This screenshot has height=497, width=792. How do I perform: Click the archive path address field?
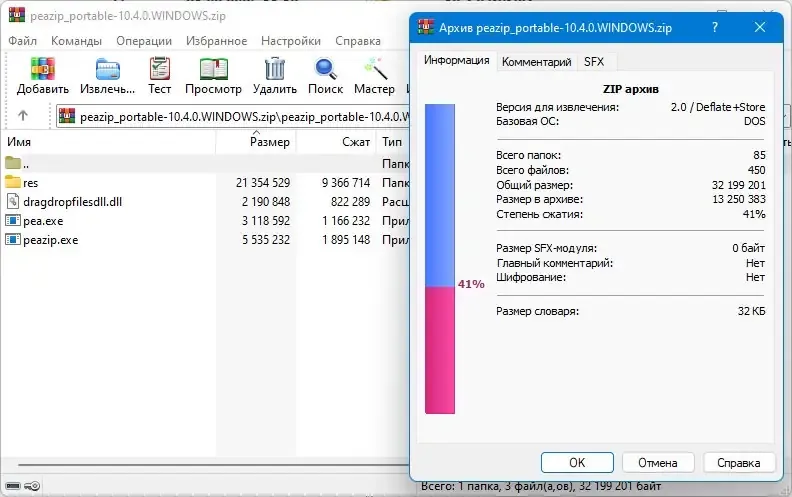point(233,116)
